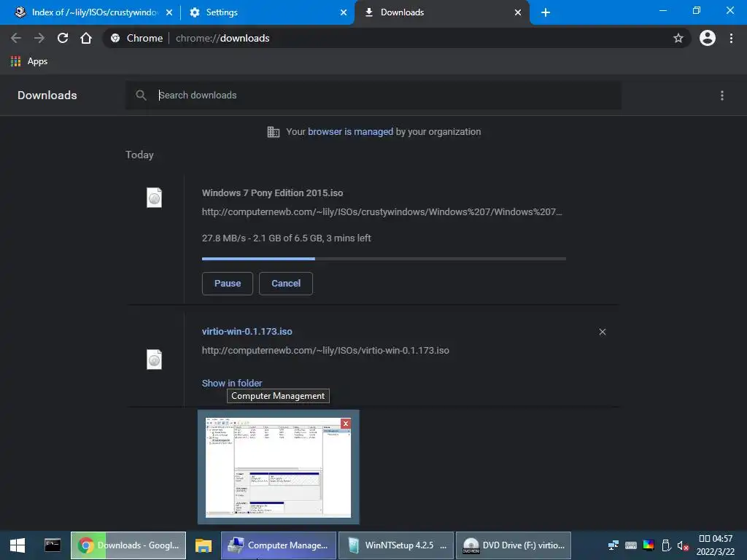Screen dimensions: 747x560
Task: Bookmark this page with the star icon
Action: [x=678, y=38]
